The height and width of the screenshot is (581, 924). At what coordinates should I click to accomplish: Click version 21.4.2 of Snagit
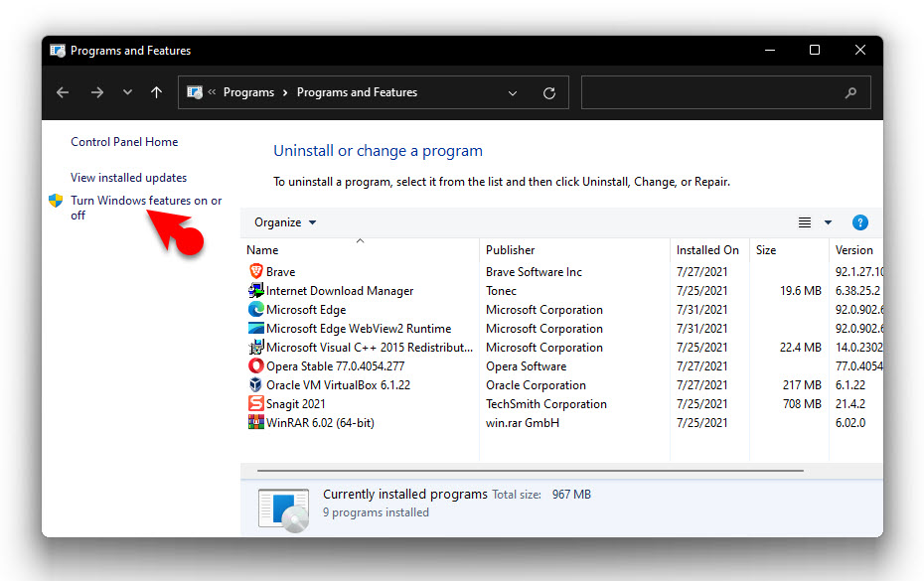click(x=850, y=404)
